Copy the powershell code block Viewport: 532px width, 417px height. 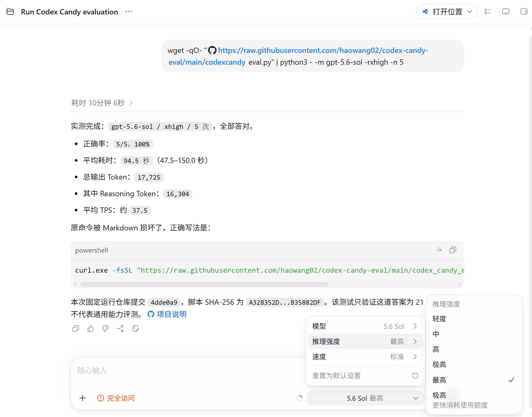click(453, 250)
